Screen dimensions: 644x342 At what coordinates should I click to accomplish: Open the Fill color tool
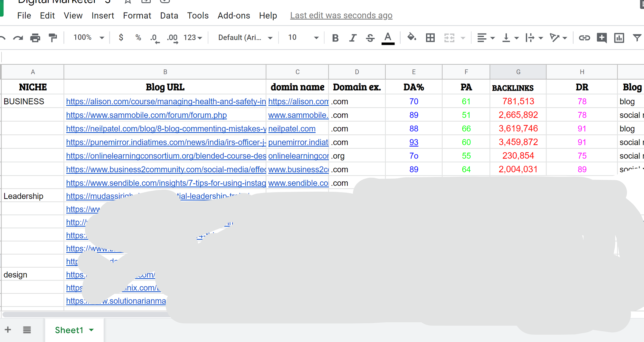tap(412, 37)
